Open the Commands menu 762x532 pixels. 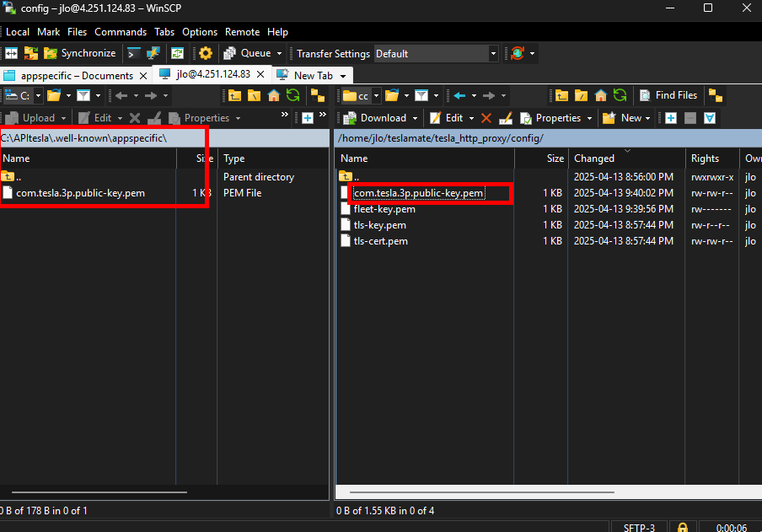121,32
